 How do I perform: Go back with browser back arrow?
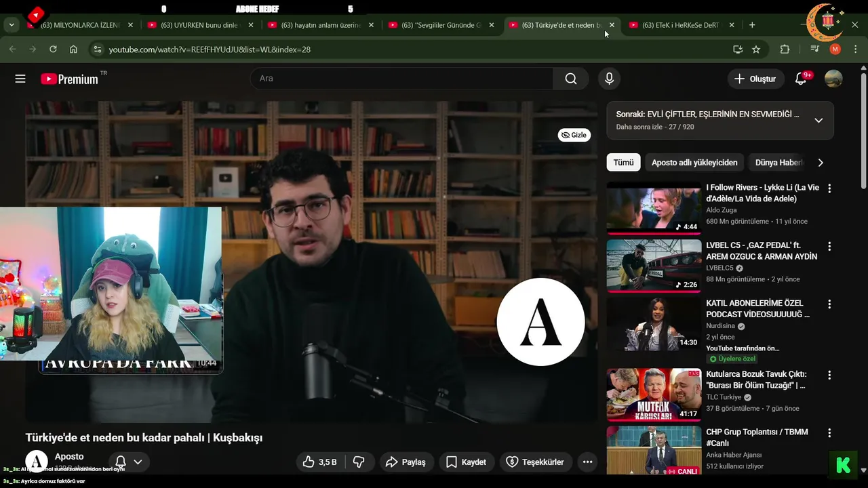pos(12,49)
